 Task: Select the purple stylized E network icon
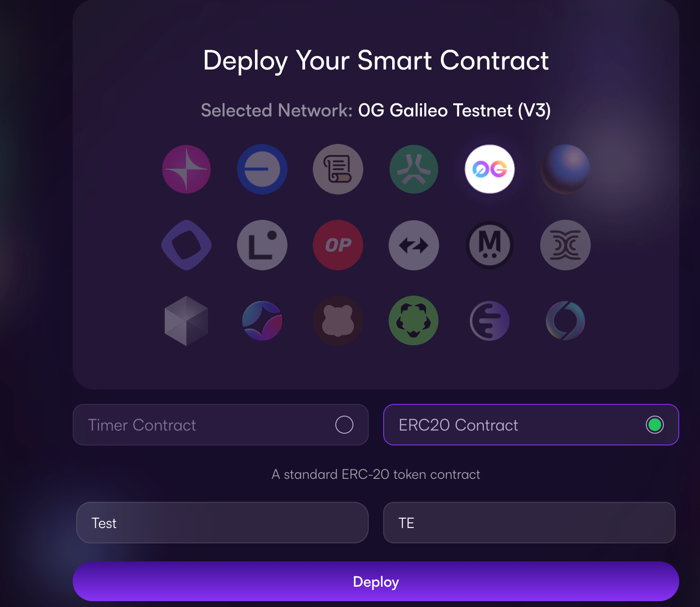pyautogui.click(x=489, y=321)
